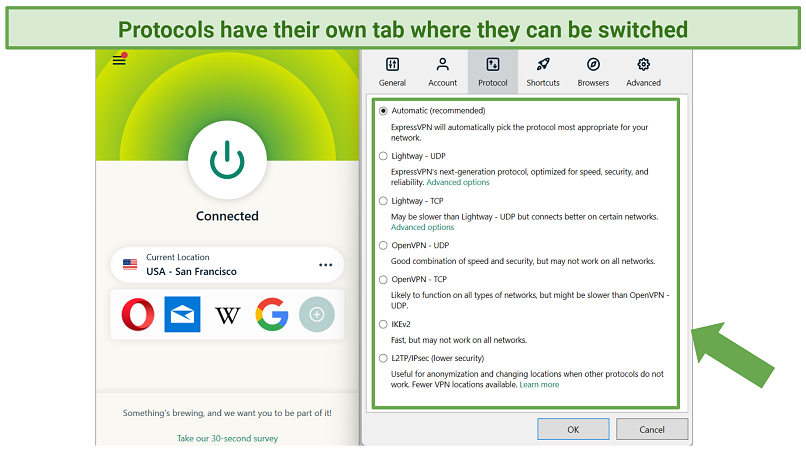Open the location options three-dot menu
This screenshot has height=453, width=806.
pos(325,265)
